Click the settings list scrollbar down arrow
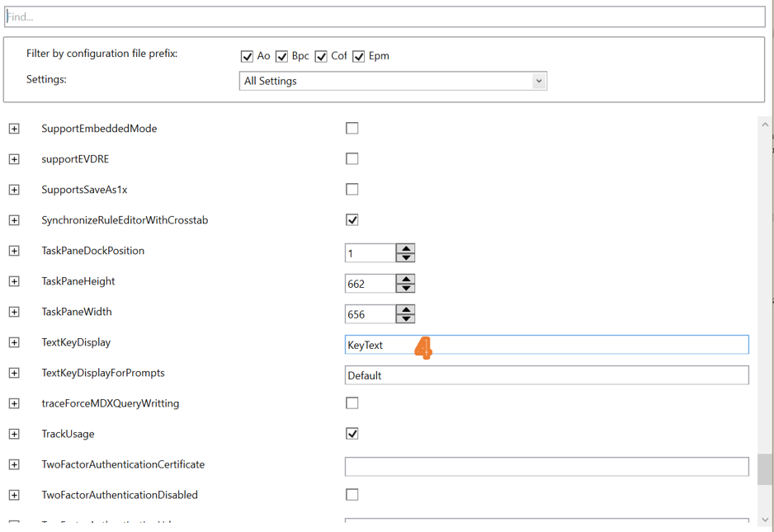 [x=765, y=519]
